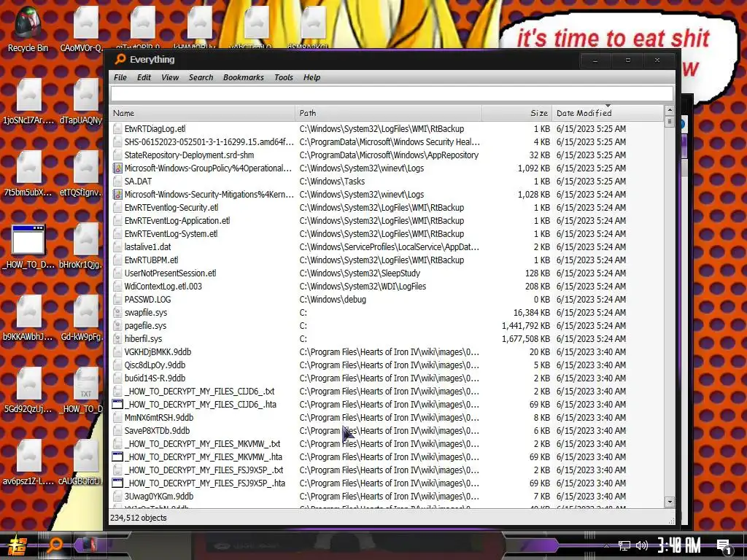Select EtwRTEventLog-System.etl in results
The height and width of the screenshot is (560, 747).
click(x=386, y=234)
